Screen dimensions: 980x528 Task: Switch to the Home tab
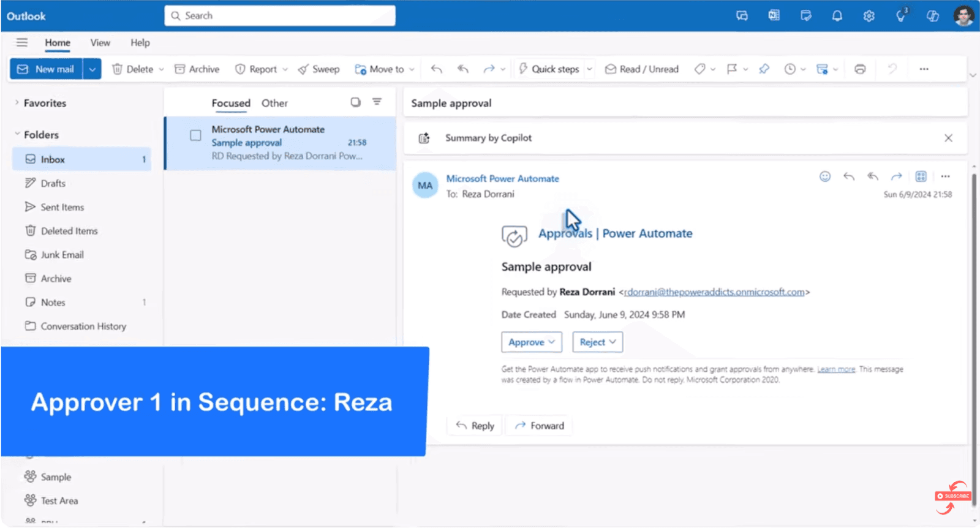pyautogui.click(x=58, y=43)
